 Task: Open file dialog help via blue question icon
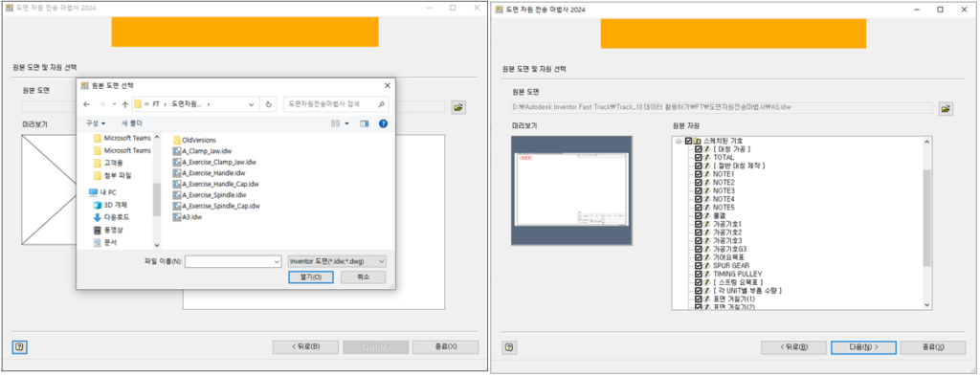383,123
